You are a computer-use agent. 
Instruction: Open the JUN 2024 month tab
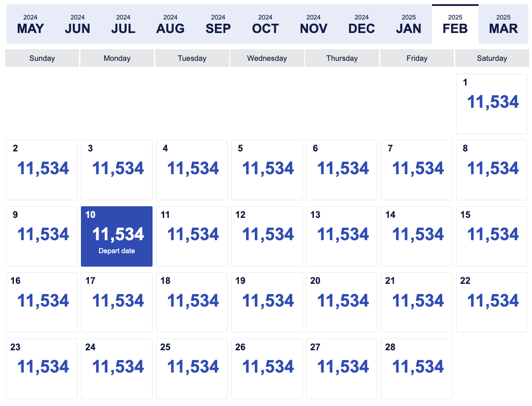(x=77, y=24)
